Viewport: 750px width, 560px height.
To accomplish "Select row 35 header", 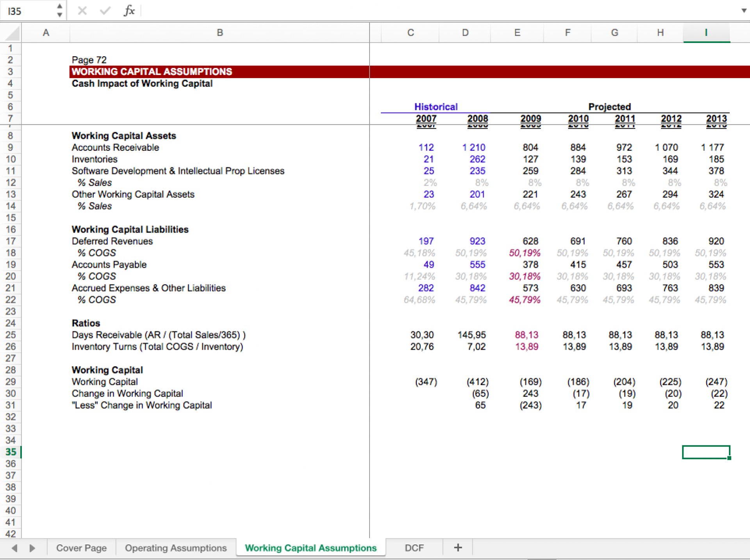I will (x=11, y=452).
